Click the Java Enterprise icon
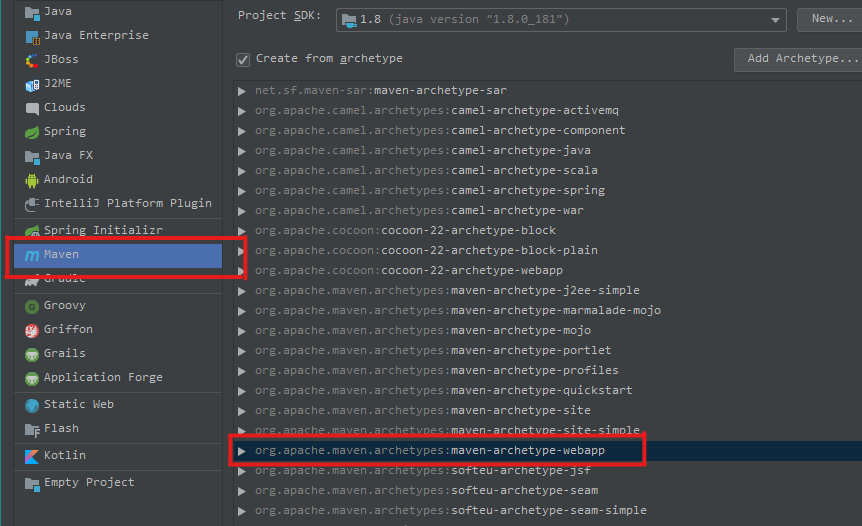Image resolution: width=862 pixels, height=526 pixels. 32,37
